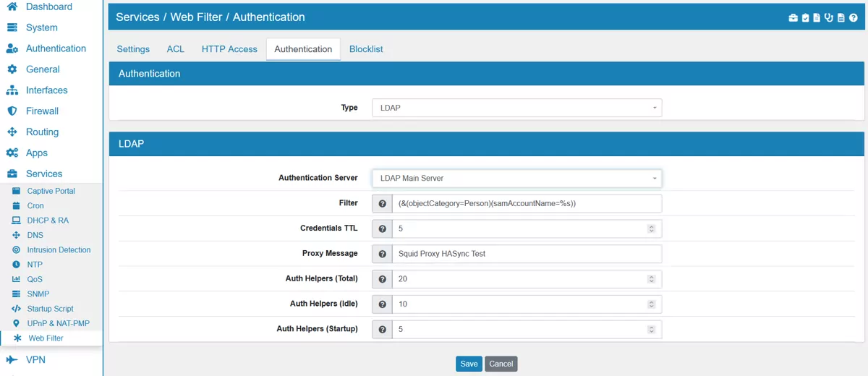This screenshot has width=868, height=376.
Task: Click the briefcase services icon in header
Action: pyautogui.click(x=793, y=18)
